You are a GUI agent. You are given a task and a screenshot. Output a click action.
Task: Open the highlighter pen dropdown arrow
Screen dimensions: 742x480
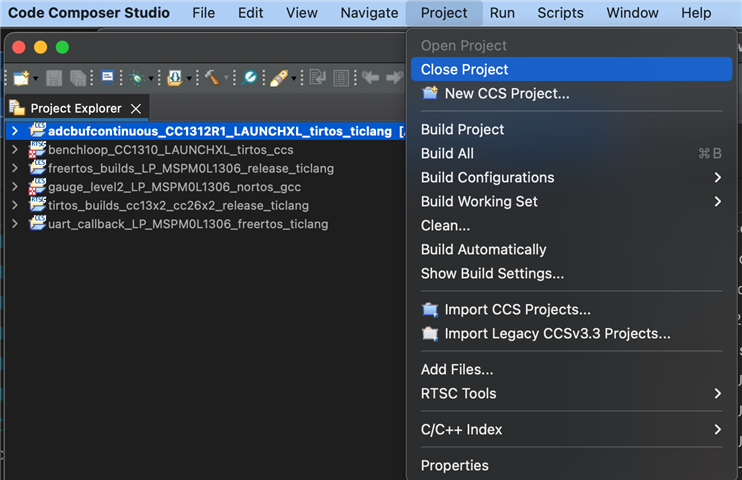(293, 78)
